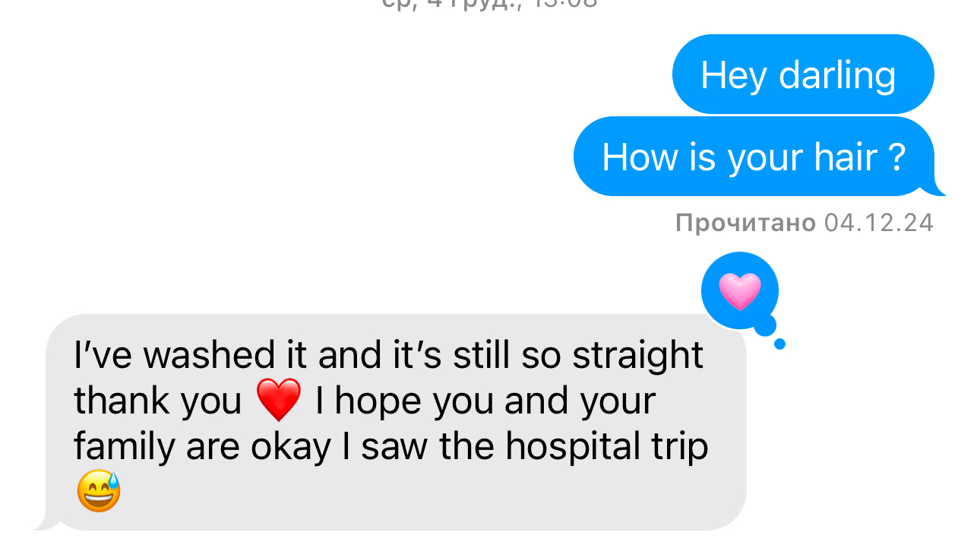Tap the pink heart tapback reaction
The width and height of the screenshot is (980, 542).
click(x=739, y=291)
